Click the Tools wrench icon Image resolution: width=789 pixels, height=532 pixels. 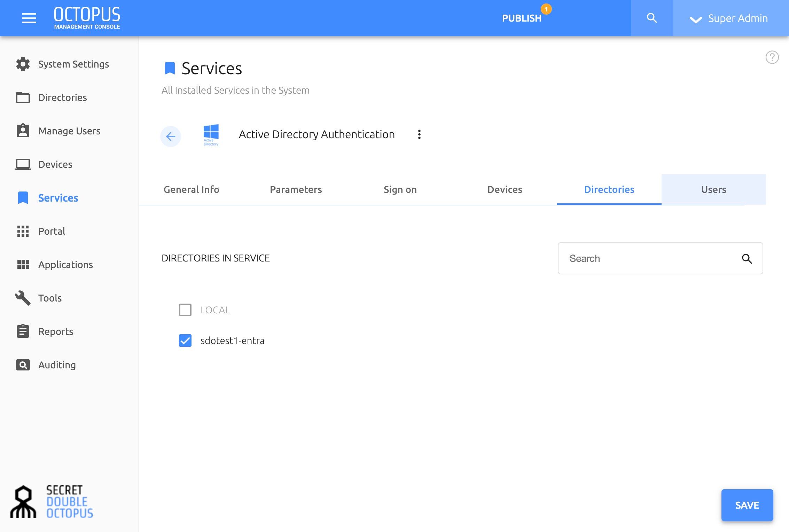point(23,298)
